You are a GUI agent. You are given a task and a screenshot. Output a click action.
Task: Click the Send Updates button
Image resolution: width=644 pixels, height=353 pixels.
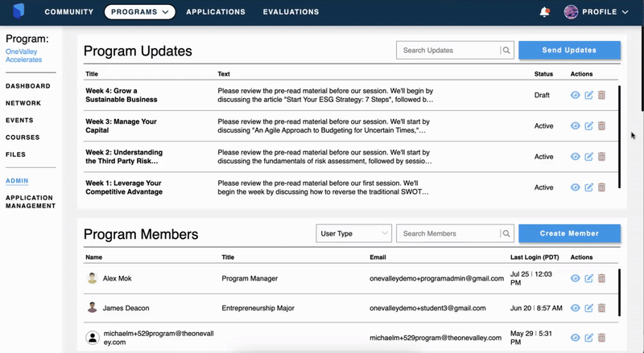[x=569, y=51]
